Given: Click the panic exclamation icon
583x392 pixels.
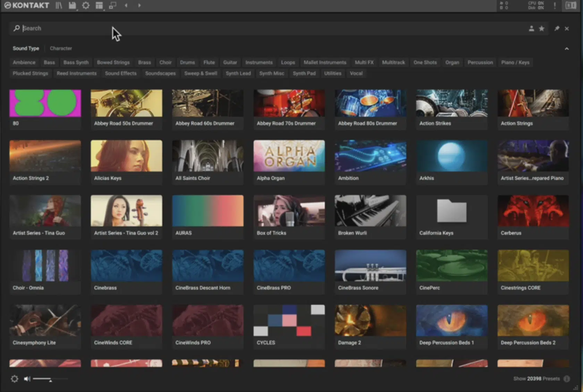Looking at the screenshot, I should point(555,6).
